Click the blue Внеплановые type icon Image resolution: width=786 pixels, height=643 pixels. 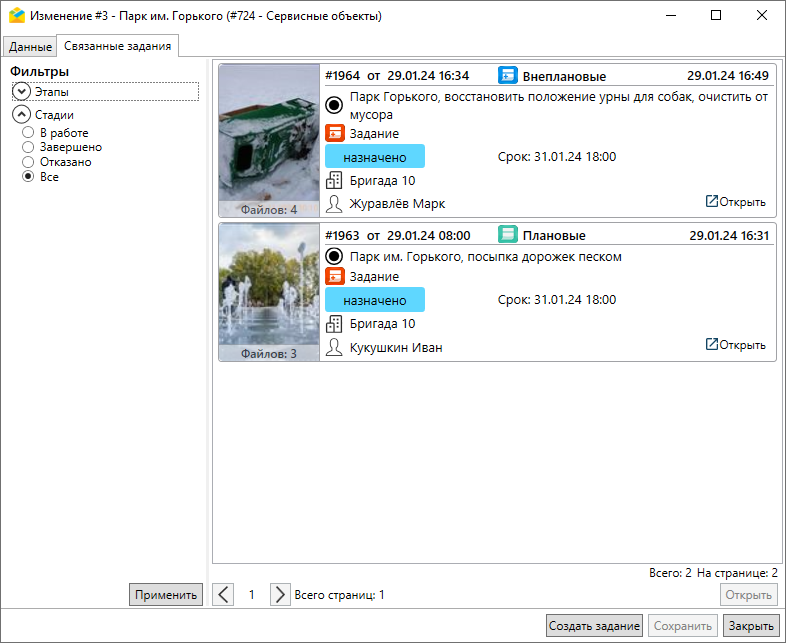508,75
